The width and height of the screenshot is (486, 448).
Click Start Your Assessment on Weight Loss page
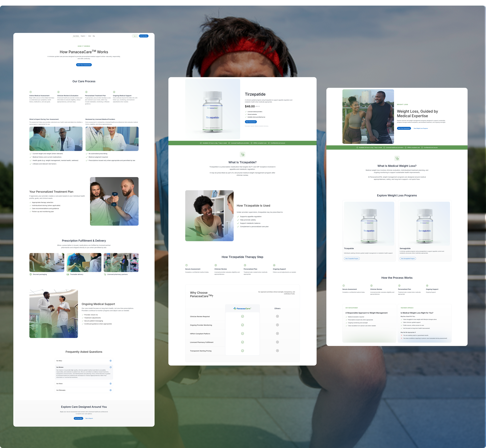tap(404, 128)
